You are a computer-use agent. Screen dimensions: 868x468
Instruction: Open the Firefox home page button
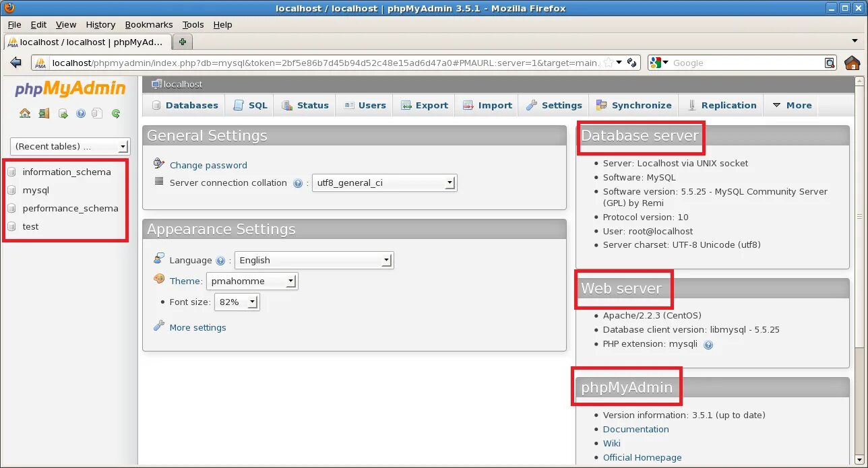pyautogui.click(x=852, y=63)
